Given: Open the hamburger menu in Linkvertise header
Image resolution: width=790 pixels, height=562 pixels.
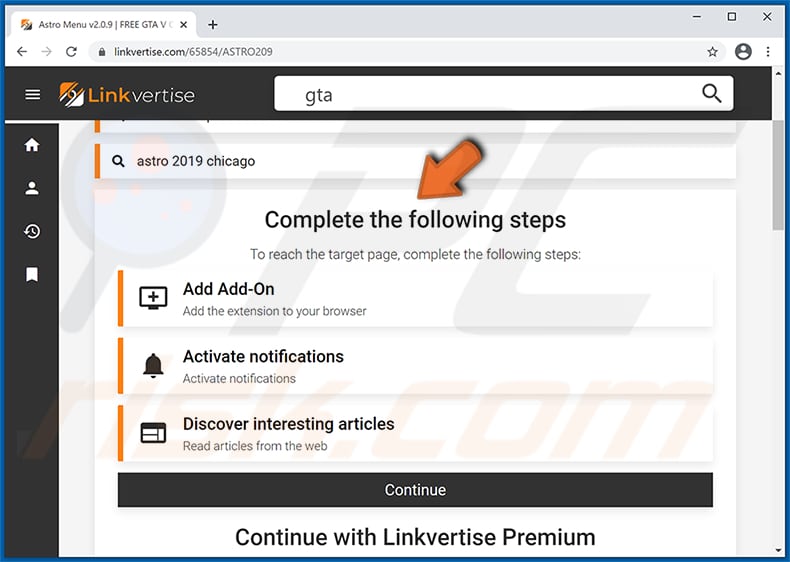Looking at the screenshot, I should 33,95.
